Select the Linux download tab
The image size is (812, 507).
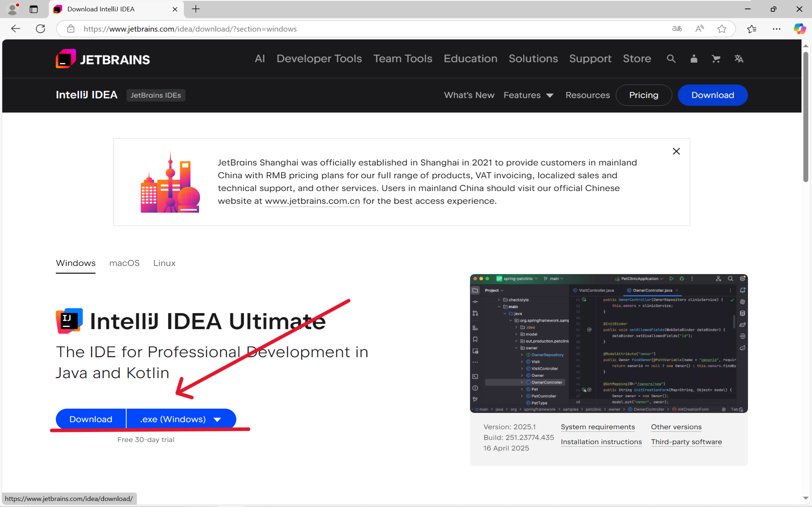click(164, 263)
